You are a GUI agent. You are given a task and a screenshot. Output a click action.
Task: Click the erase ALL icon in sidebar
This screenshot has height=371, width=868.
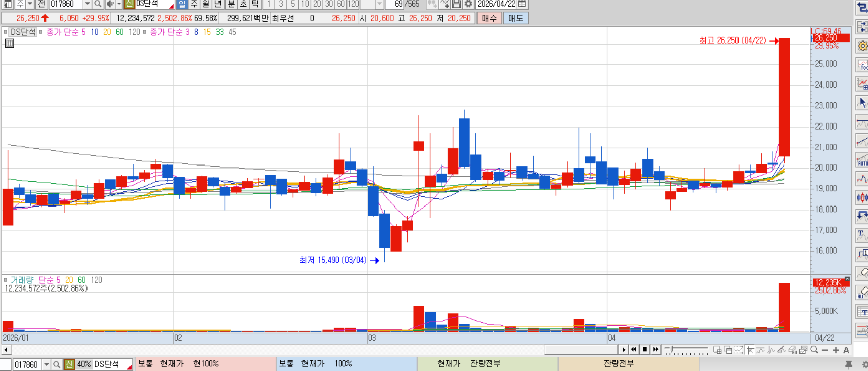(x=862, y=292)
